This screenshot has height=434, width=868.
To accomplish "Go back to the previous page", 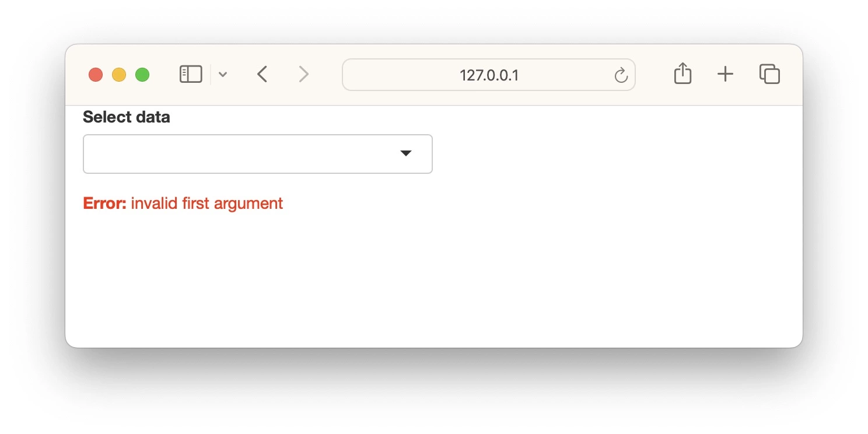I will tap(262, 75).
